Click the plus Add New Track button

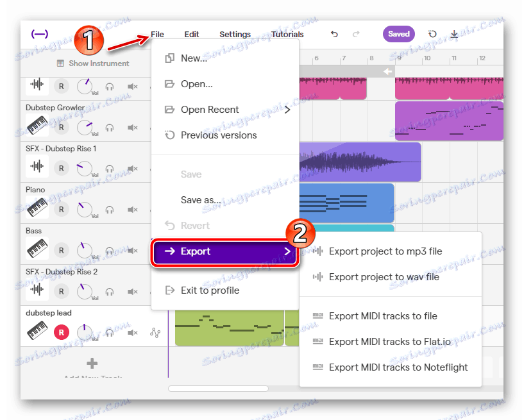pos(92,363)
